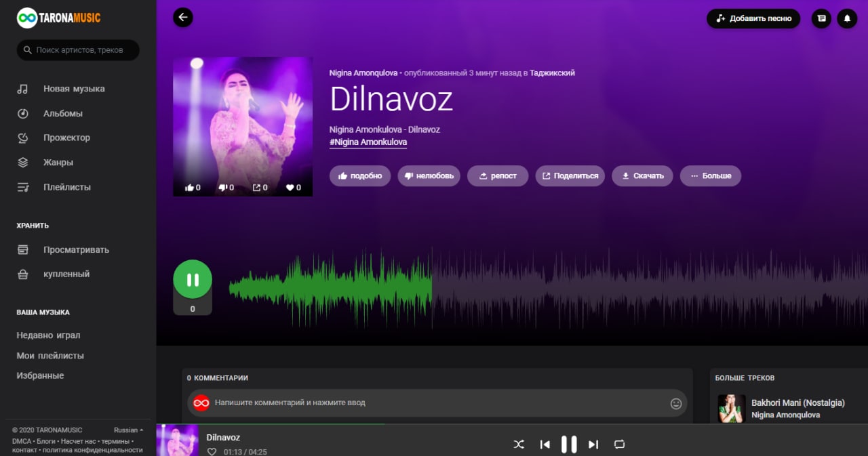Open the Насчет нас footer link
This screenshot has height=456, width=868.
[79, 441]
